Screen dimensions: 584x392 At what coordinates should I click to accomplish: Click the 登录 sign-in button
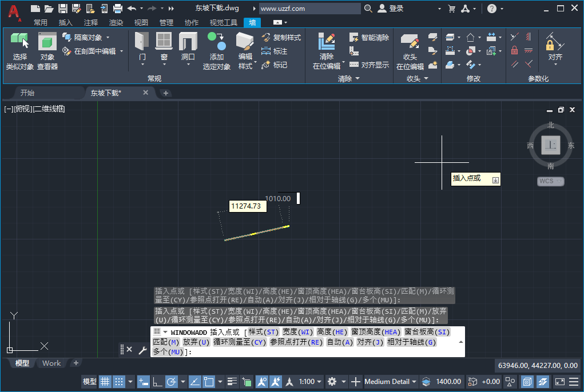[391, 9]
